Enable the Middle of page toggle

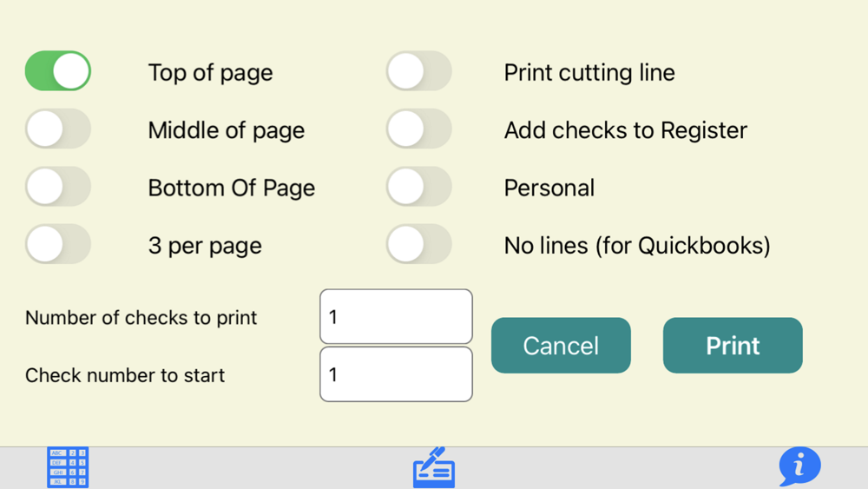[58, 129]
